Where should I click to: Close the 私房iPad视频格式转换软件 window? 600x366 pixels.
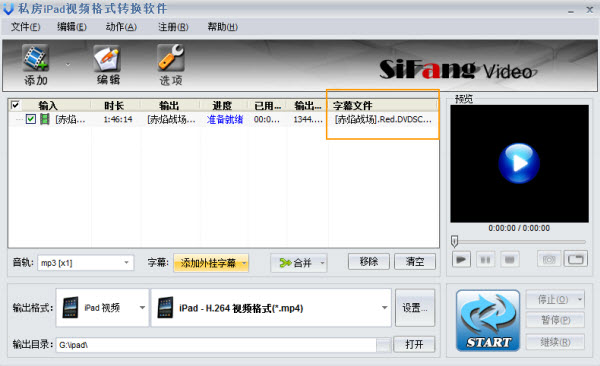590,10
